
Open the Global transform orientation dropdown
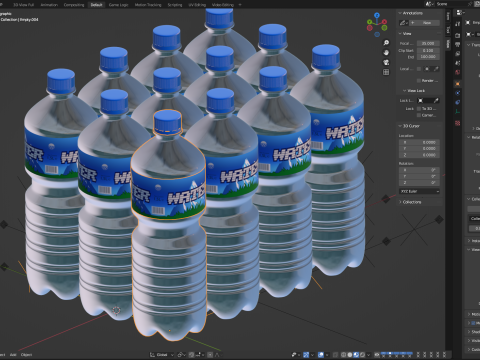(162, 355)
